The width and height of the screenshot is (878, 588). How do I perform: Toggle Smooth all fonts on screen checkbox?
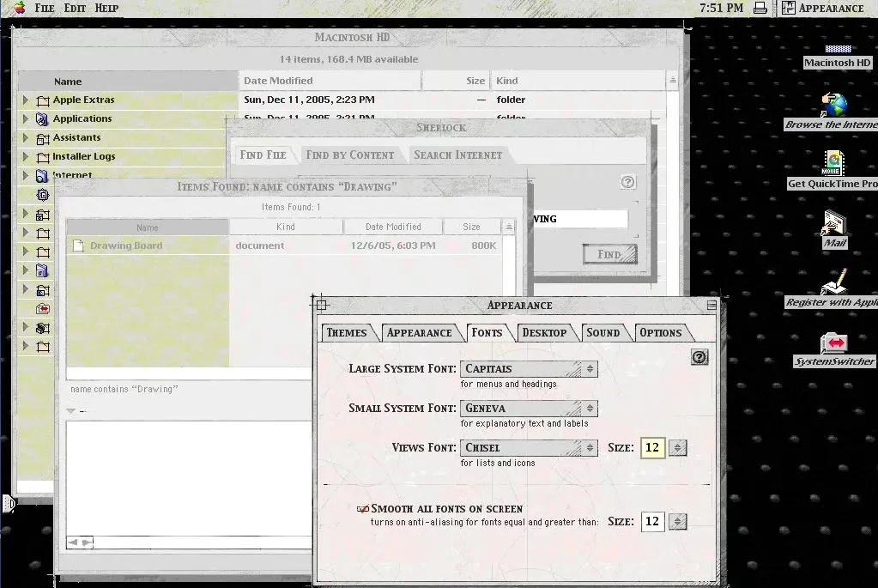coord(362,508)
